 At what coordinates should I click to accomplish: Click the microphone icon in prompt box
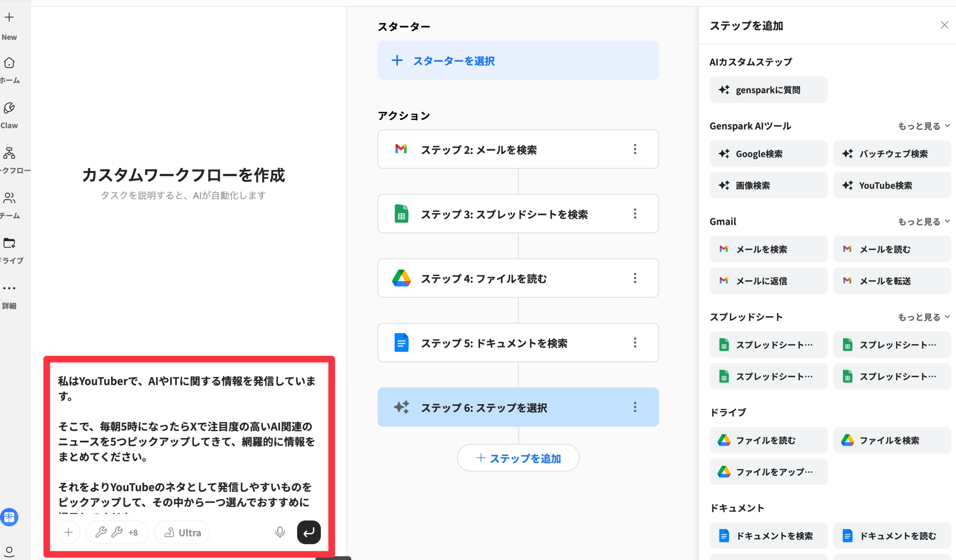coord(280,532)
